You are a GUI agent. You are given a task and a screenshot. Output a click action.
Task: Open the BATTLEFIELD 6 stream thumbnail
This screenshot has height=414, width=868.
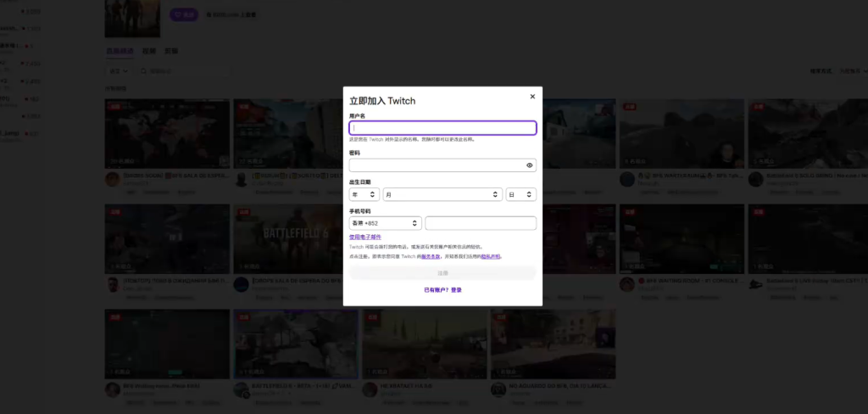[296, 238]
